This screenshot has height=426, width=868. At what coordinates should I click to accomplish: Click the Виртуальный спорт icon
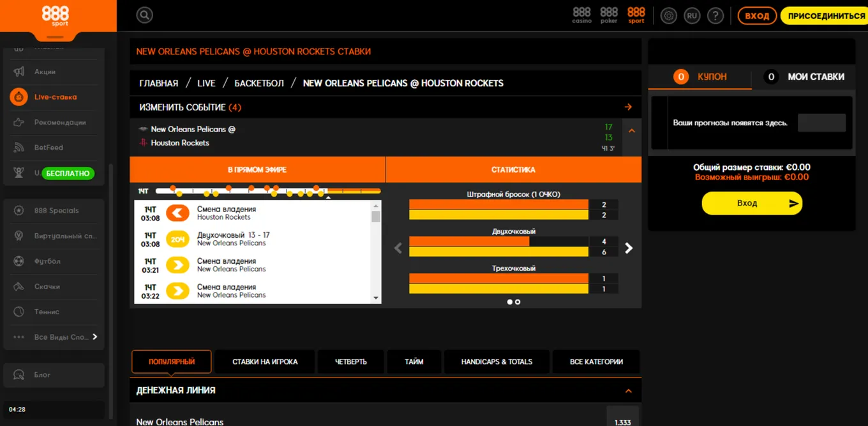(19, 236)
